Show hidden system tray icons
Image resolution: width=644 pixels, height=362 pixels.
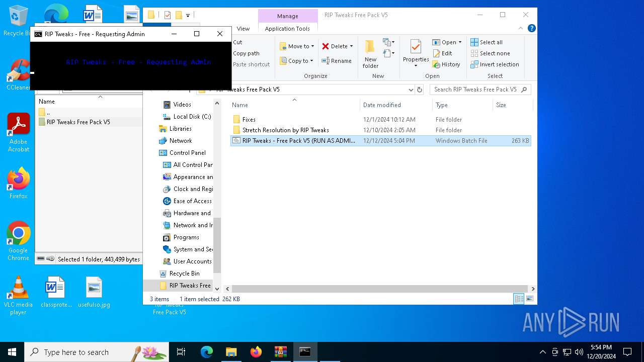tap(542, 352)
